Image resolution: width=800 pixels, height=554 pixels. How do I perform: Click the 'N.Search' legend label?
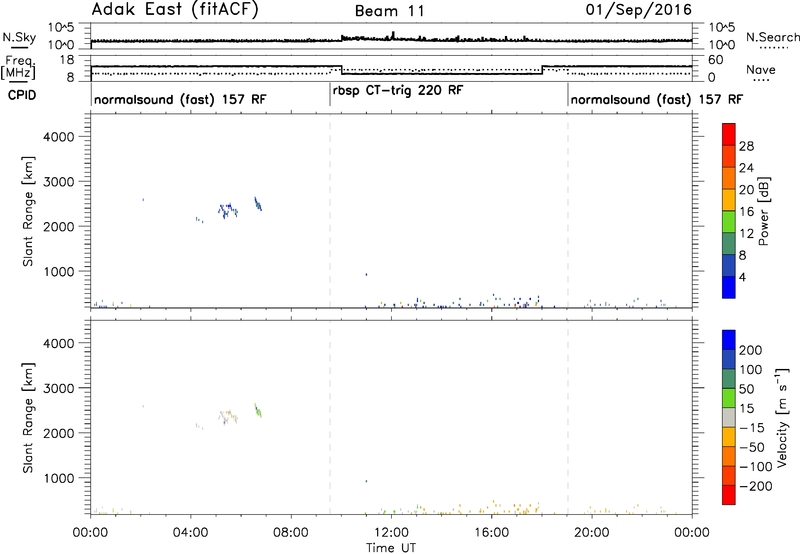tap(772, 37)
